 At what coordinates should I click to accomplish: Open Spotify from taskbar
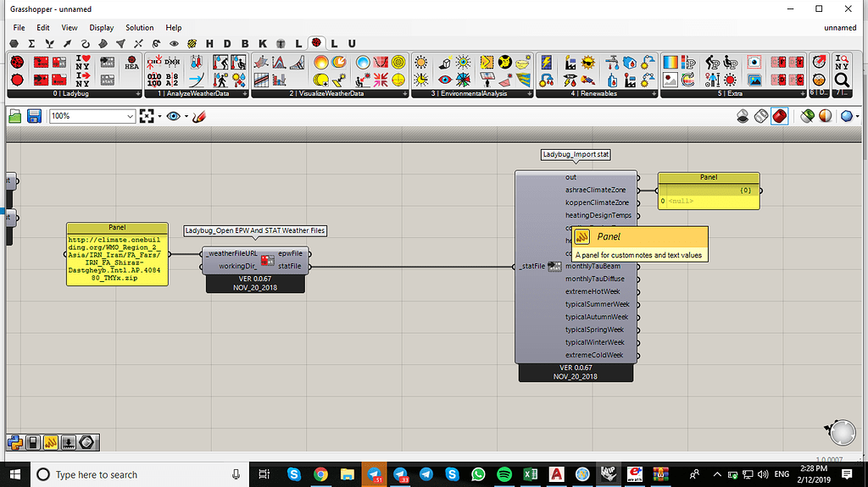coord(504,474)
